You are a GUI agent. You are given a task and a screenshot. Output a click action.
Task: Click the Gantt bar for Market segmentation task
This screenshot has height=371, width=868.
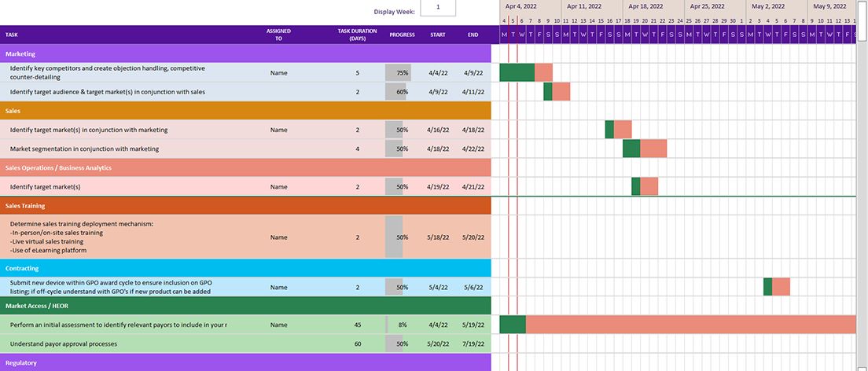645,149
